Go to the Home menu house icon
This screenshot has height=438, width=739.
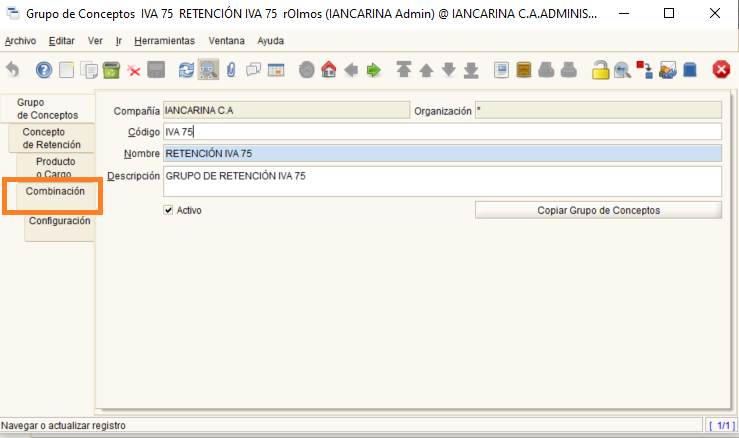pos(328,70)
